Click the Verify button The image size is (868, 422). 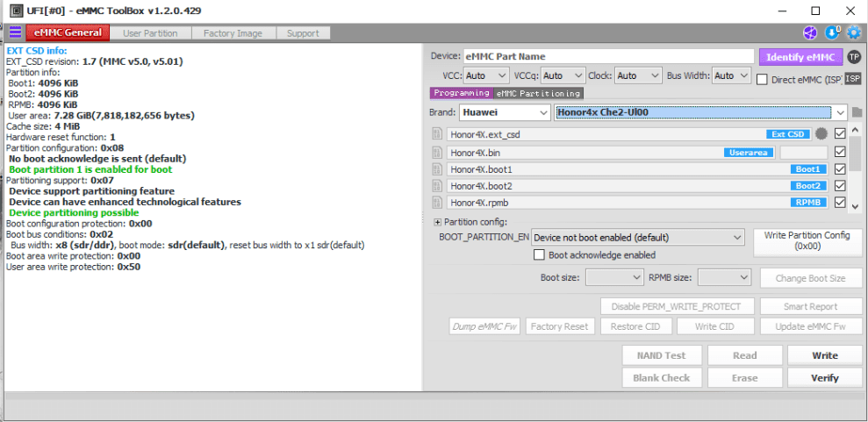point(825,378)
